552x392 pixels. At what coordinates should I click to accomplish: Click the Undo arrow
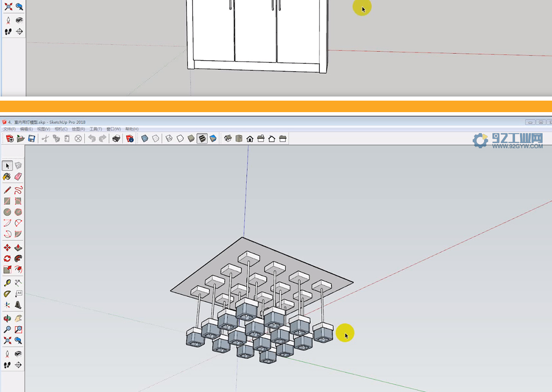(x=92, y=138)
